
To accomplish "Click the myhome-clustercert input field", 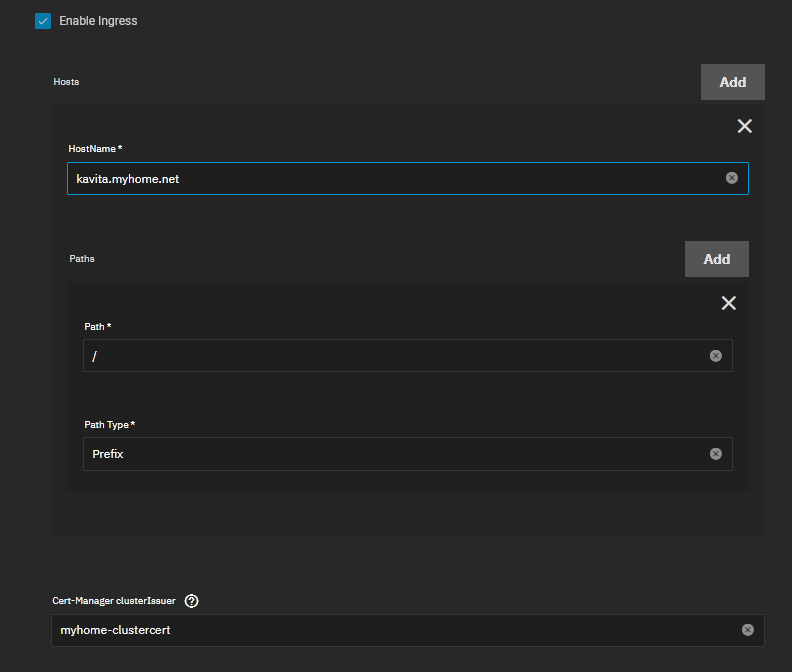I will point(408,630).
